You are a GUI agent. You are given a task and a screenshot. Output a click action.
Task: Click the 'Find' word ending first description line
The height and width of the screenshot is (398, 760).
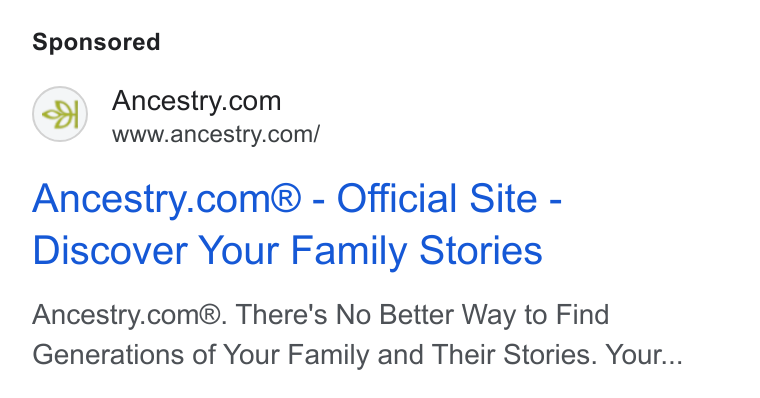(582, 315)
